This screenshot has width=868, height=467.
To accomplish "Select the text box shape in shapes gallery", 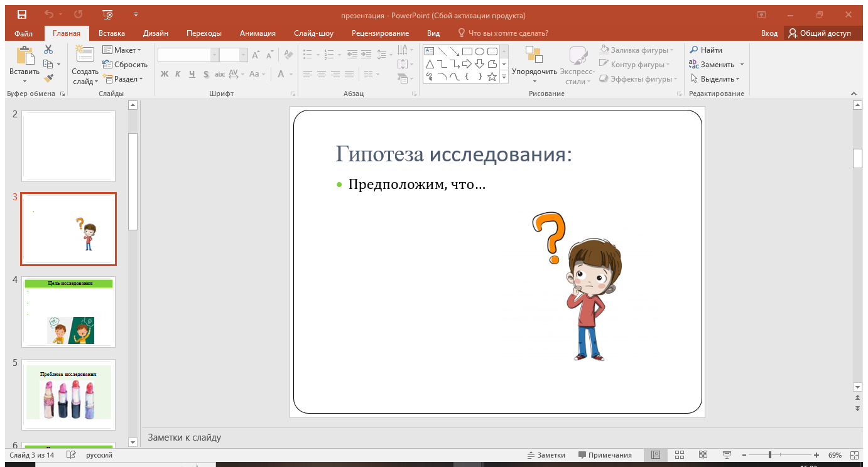I will pos(430,51).
